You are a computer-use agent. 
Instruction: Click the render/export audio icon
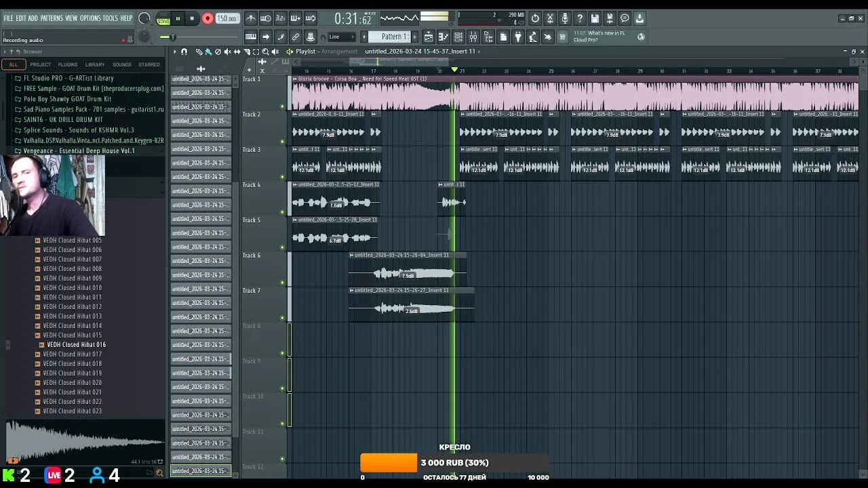(x=610, y=18)
